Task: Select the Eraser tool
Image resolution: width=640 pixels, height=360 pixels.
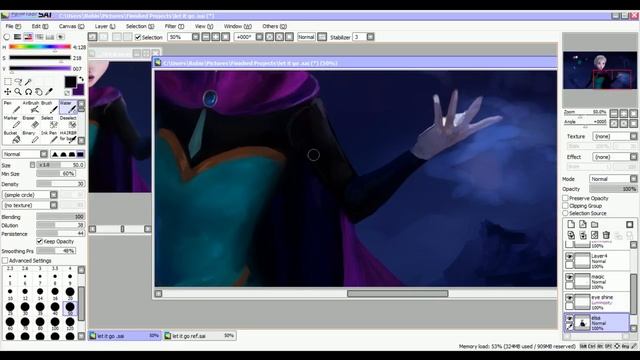Action: click(x=31, y=122)
